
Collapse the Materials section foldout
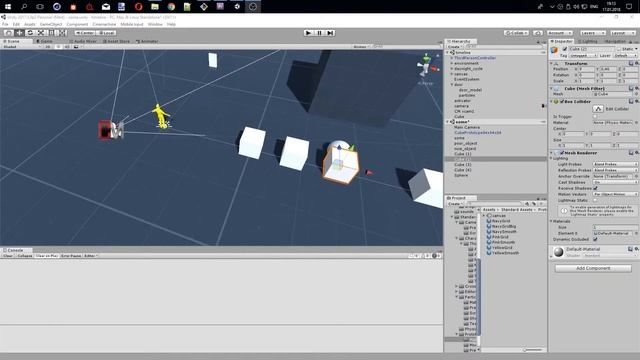[x=552, y=221]
